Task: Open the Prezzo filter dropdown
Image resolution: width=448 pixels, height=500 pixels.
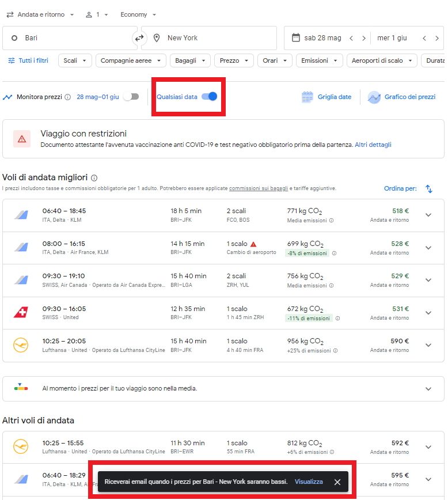Action: 234,60
